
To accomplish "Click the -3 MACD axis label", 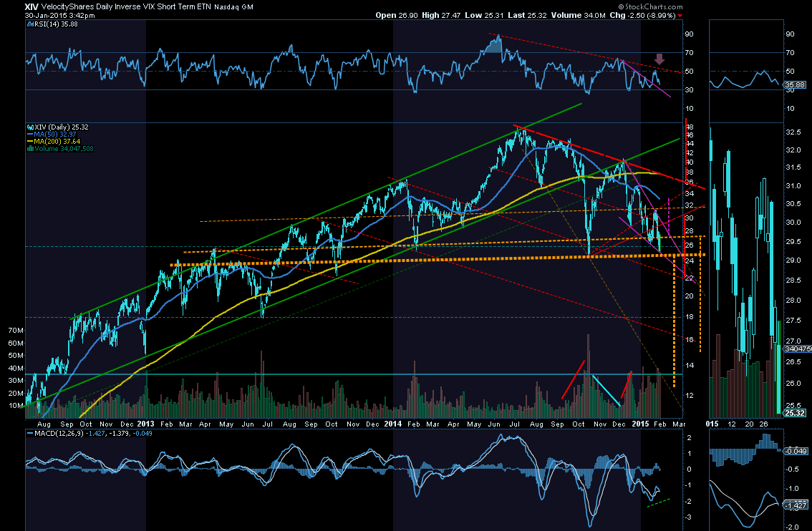I will point(689,517).
